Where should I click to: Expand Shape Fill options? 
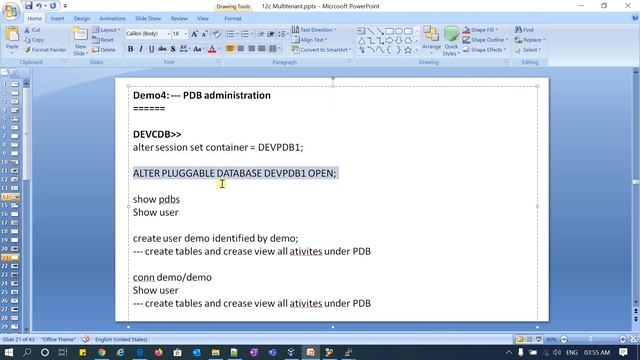pos(480,30)
